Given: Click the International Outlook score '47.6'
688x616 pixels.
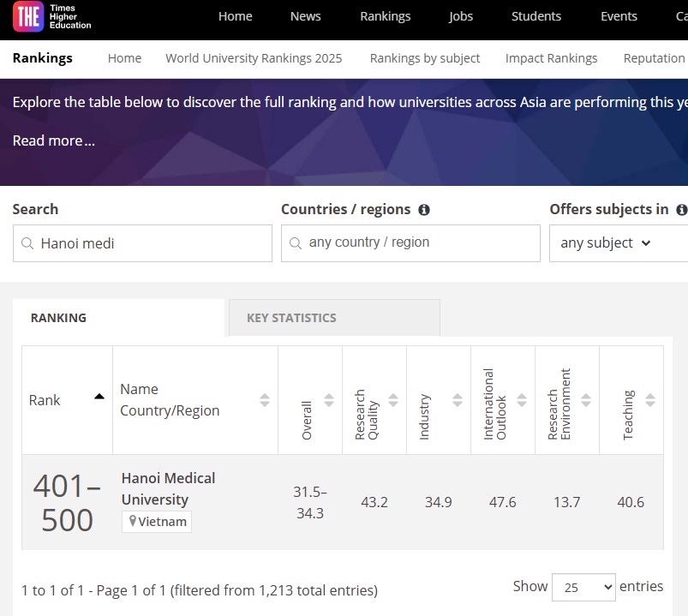Looking at the screenshot, I should [x=502, y=502].
